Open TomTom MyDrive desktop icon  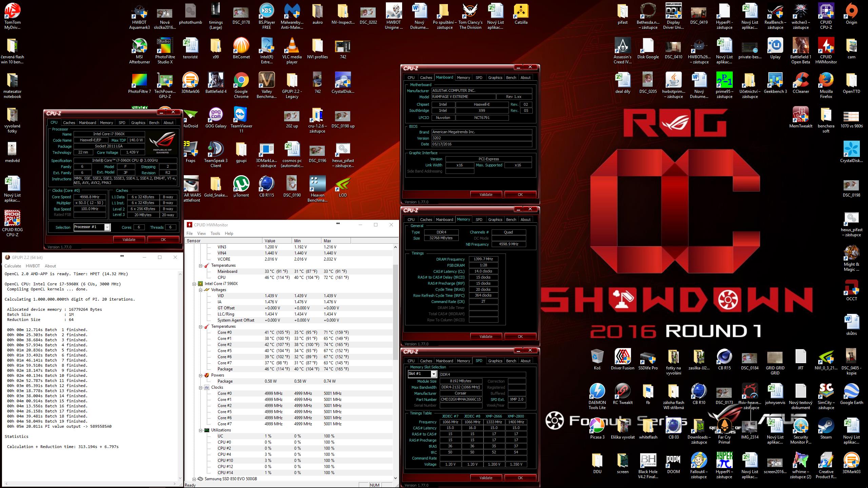click(x=12, y=16)
